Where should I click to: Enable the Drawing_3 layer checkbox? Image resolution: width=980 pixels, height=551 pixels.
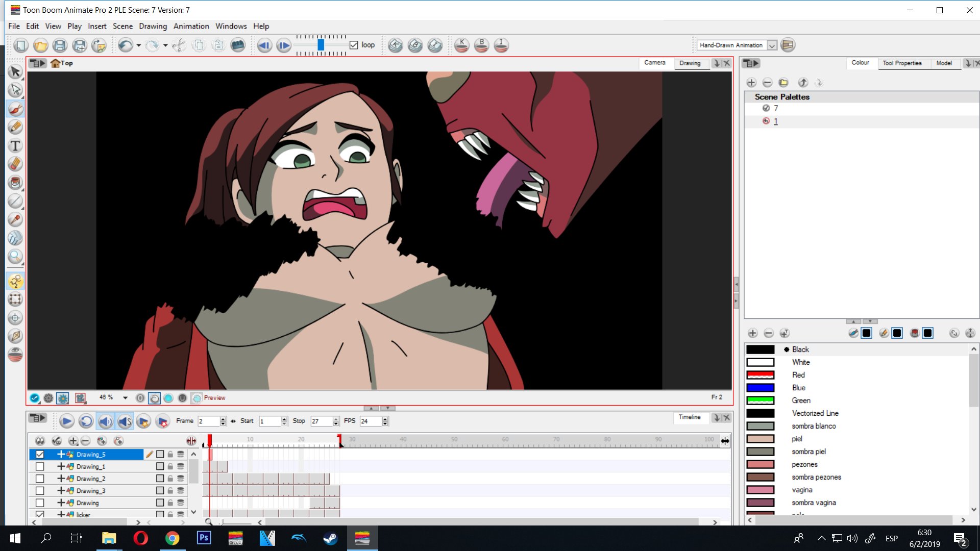tap(40, 491)
